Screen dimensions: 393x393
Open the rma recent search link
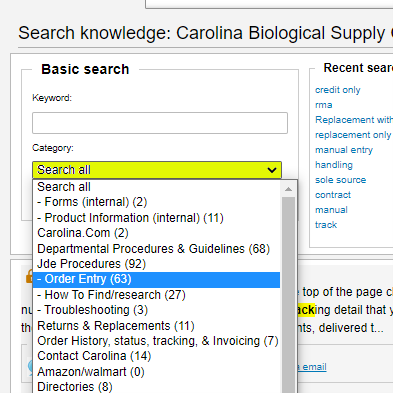point(323,105)
